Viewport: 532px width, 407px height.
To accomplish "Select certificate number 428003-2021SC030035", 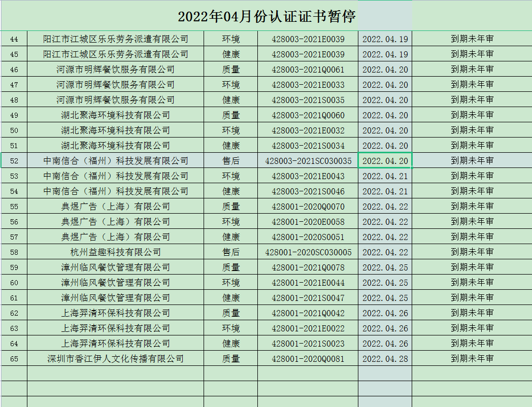I will click(308, 161).
